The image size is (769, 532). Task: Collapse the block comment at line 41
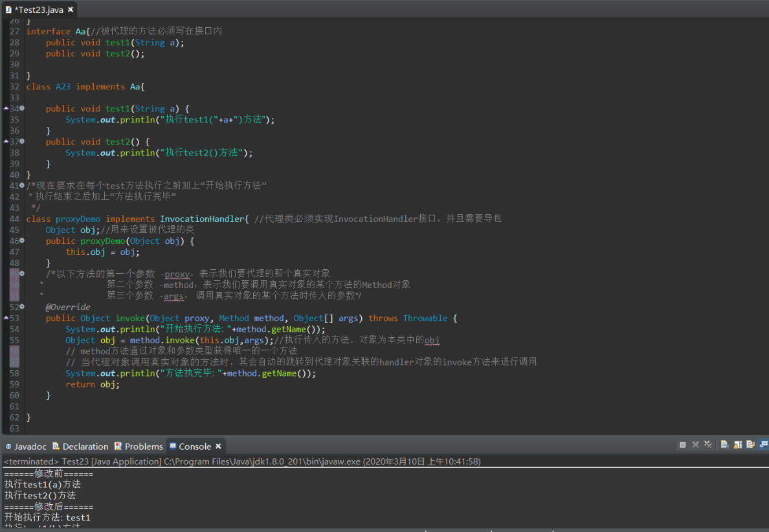pos(22,186)
